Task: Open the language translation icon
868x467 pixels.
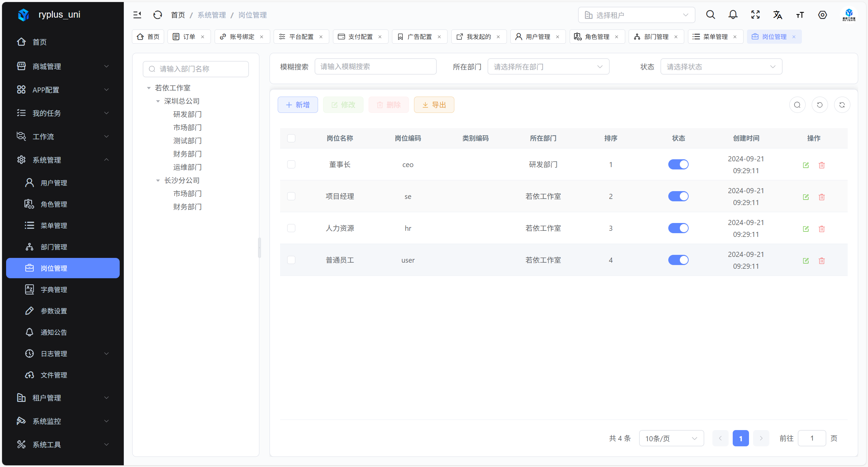Action: 777,15
